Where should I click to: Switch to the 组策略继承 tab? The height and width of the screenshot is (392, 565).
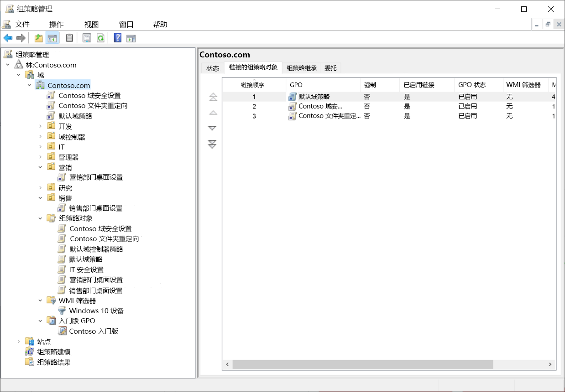click(301, 68)
